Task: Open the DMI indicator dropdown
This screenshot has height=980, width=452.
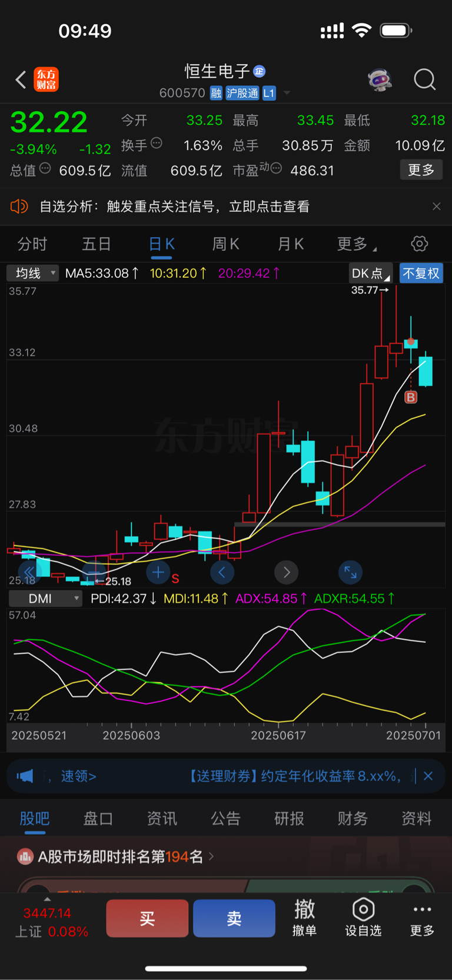Action: (x=45, y=599)
